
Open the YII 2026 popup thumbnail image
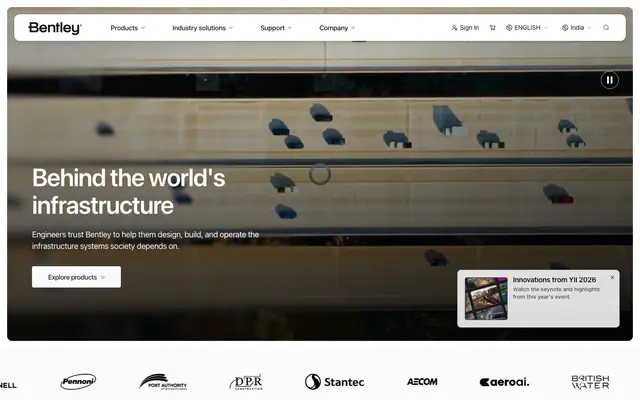pos(486,298)
